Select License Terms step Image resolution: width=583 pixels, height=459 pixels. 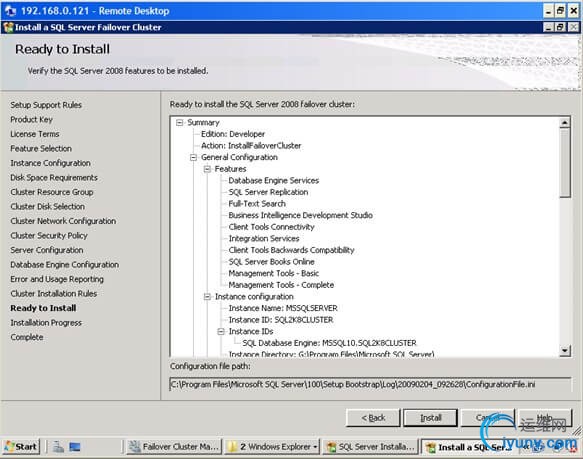pyautogui.click(x=35, y=134)
